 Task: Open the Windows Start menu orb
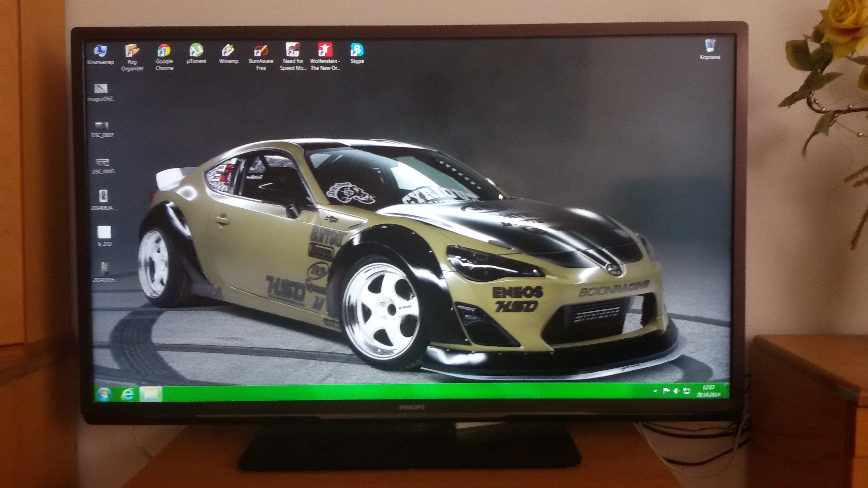pos(104,394)
